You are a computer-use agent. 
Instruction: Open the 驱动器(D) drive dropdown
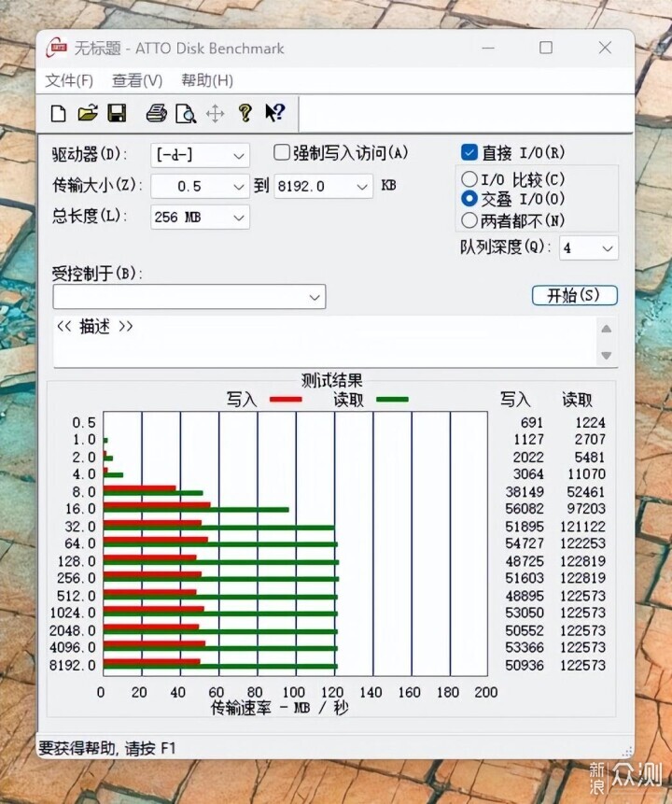click(200, 155)
